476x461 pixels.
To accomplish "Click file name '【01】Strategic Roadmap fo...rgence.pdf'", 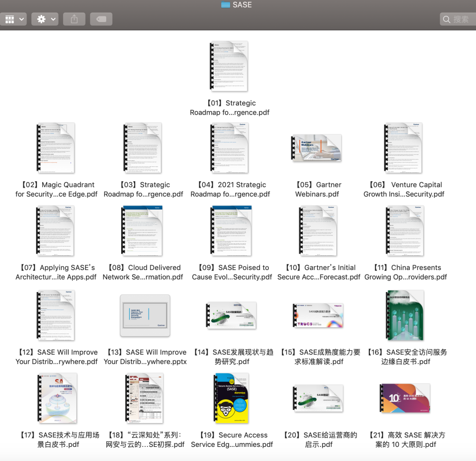I will [230, 108].
